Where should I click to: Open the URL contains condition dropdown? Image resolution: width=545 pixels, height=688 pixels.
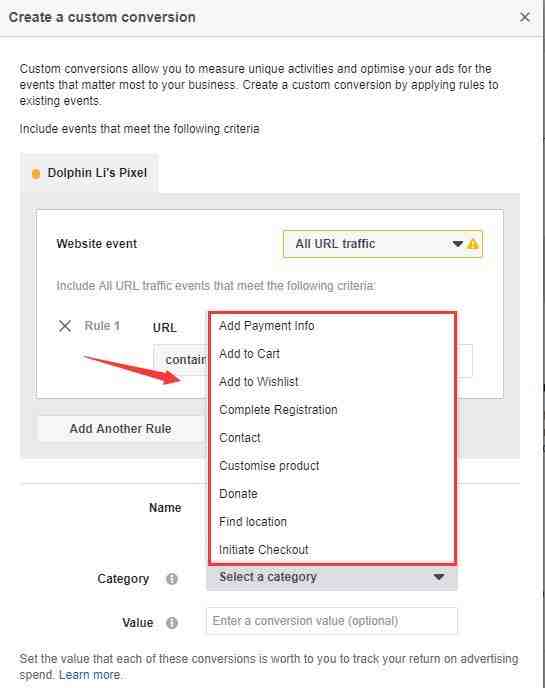click(181, 360)
